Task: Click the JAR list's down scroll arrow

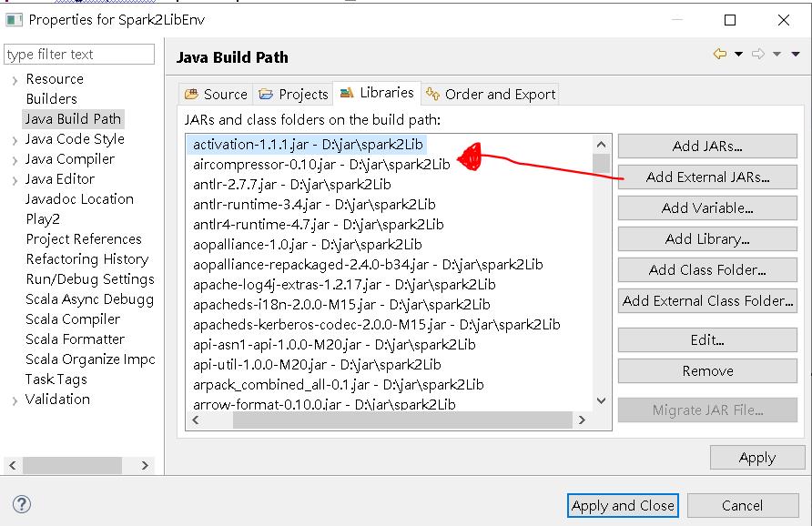Action: tap(601, 400)
